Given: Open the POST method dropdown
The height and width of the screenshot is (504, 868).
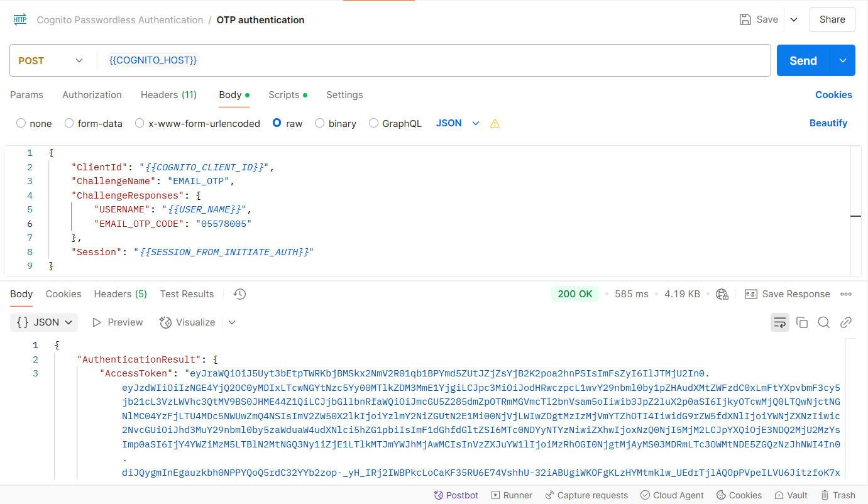Looking at the screenshot, I should pos(50,61).
